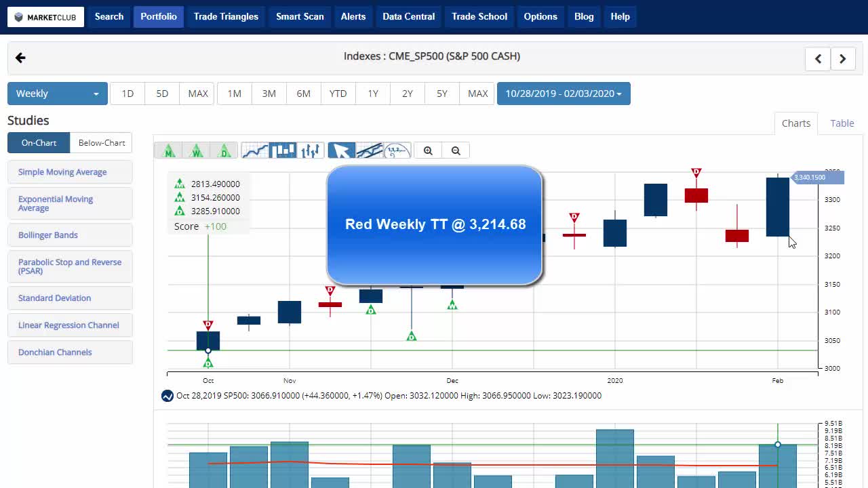Click the MAX button next to 5Y

478,94
